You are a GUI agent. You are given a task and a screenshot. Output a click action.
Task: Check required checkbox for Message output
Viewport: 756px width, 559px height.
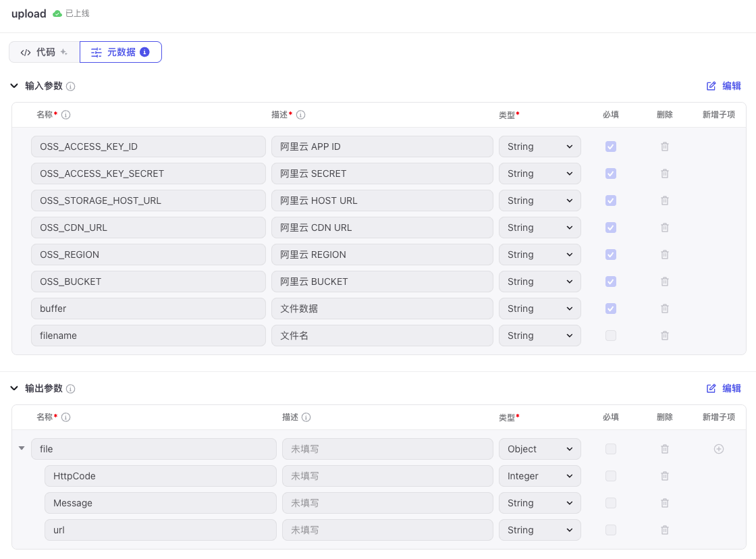610,503
